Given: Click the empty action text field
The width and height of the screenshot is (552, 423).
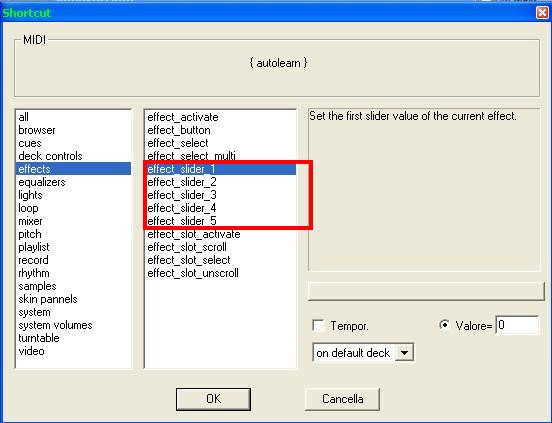Looking at the screenshot, I should coord(426,291).
